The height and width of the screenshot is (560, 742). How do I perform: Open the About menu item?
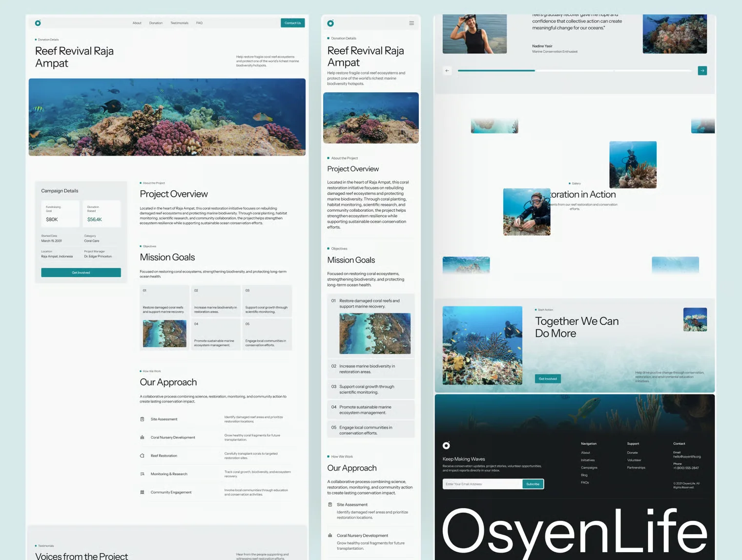pyautogui.click(x=137, y=23)
